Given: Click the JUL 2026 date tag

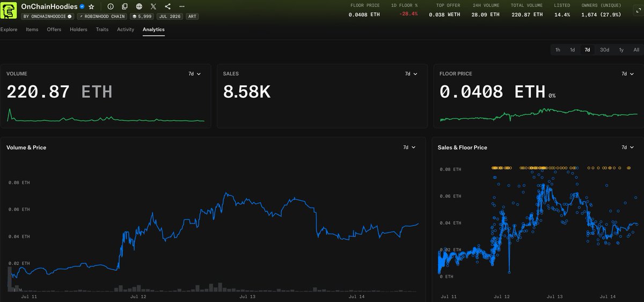Looking at the screenshot, I should tap(170, 16).
